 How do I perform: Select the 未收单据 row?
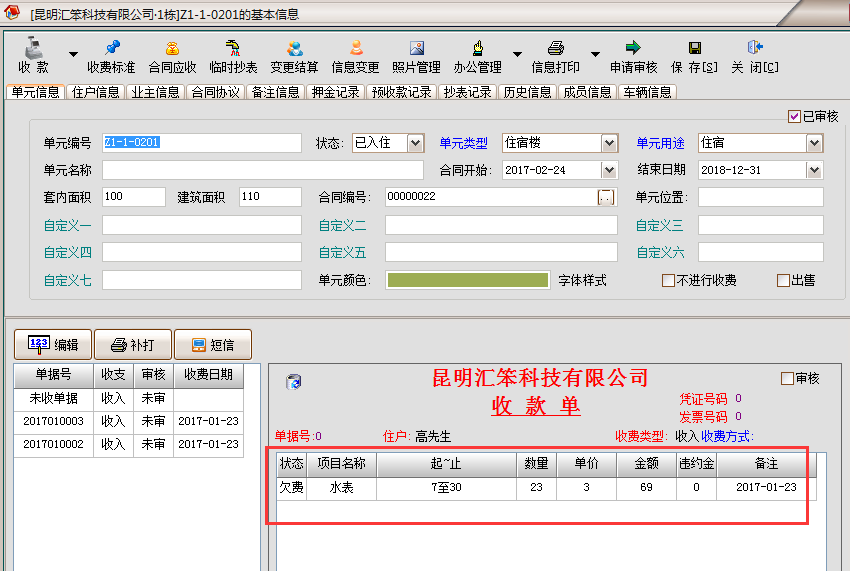[x=128, y=399]
